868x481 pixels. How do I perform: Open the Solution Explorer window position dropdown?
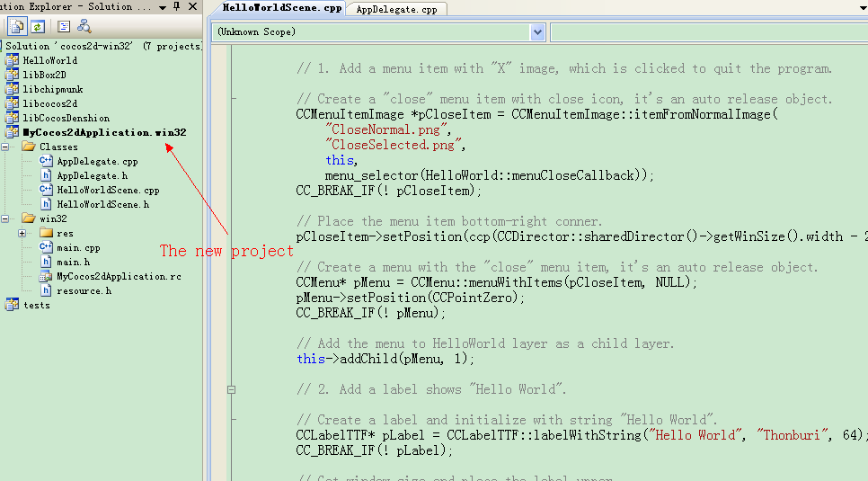click(163, 7)
